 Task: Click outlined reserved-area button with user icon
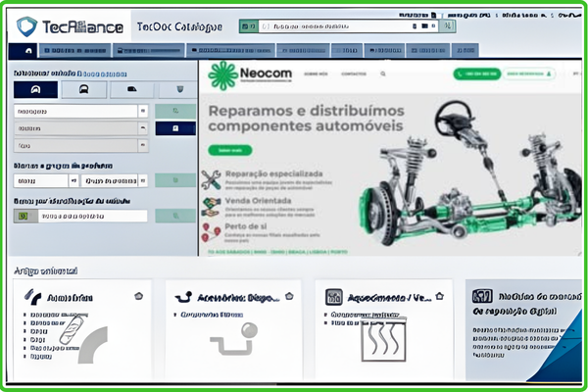[529, 73]
